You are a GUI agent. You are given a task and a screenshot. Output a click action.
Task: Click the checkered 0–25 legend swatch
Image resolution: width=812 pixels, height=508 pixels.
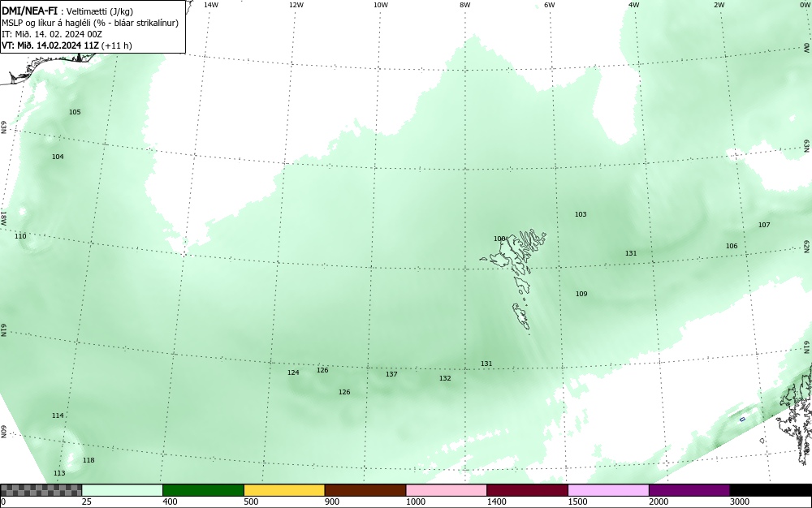pos(41,490)
